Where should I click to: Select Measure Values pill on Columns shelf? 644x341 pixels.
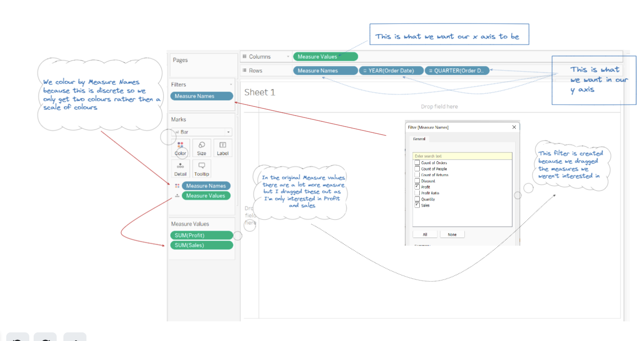pyautogui.click(x=326, y=57)
